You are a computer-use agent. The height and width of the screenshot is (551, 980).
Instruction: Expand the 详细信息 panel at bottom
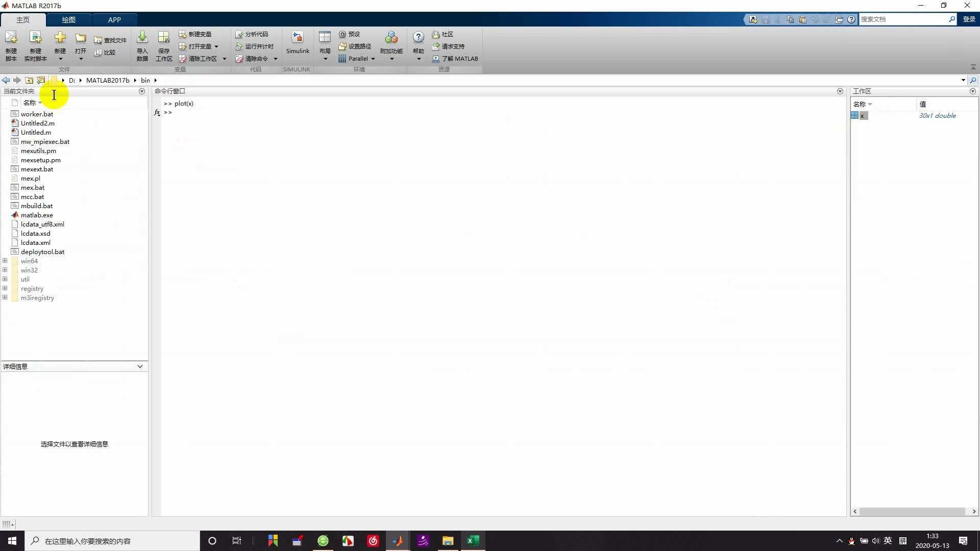click(x=140, y=367)
